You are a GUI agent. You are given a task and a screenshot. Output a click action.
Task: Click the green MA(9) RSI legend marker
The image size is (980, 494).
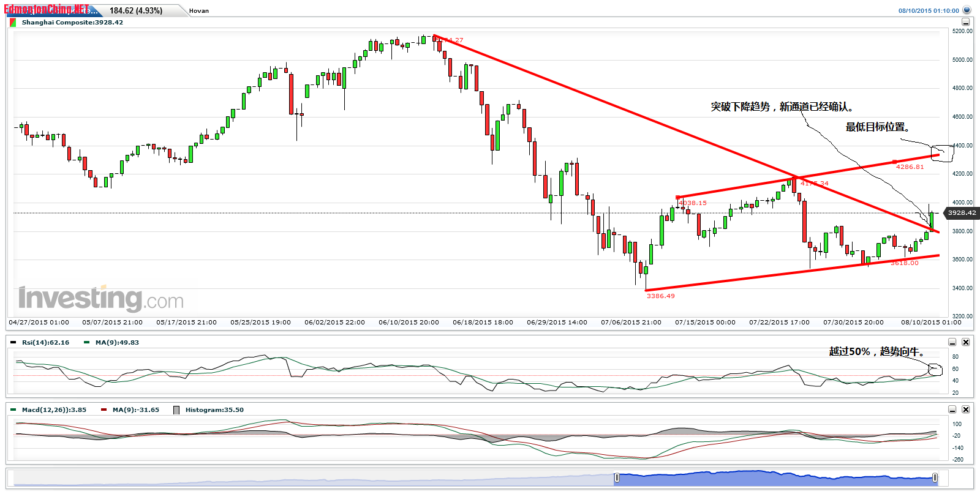click(87, 343)
